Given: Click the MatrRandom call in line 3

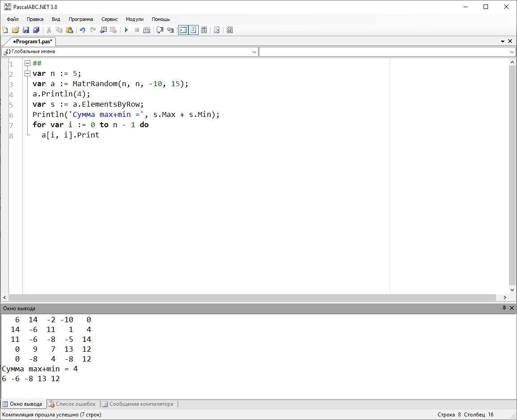Looking at the screenshot, I should pyautogui.click(x=95, y=84).
